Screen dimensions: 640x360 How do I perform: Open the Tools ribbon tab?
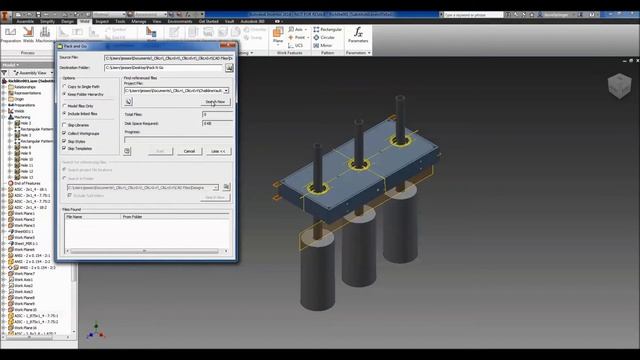(x=120, y=21)
